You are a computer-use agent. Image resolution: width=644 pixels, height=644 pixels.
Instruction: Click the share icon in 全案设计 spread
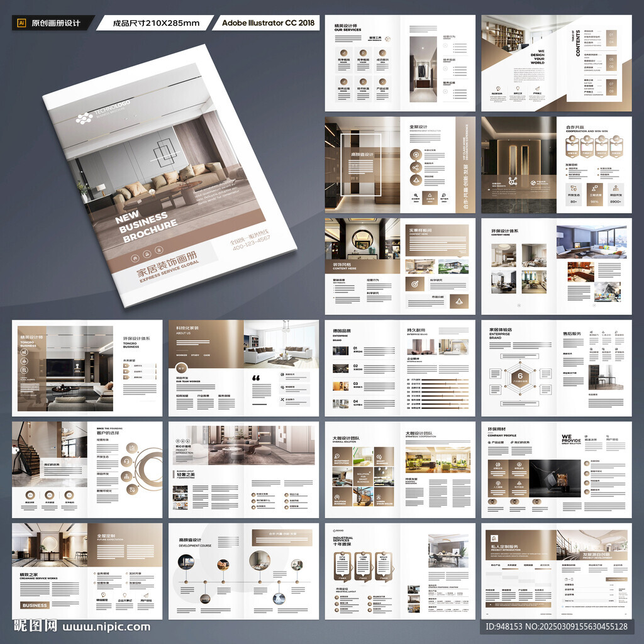click(415, 167)
